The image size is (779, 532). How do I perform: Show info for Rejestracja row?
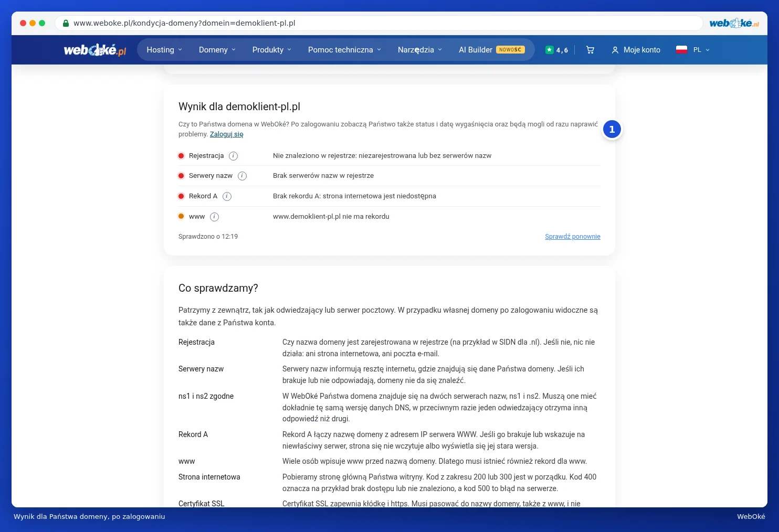click(234, 156)
